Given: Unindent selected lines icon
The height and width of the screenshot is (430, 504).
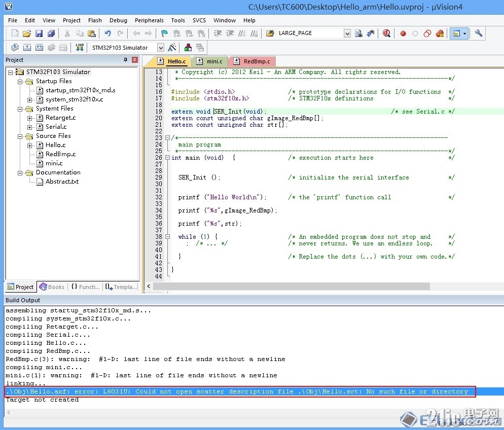Looking at the screenshot, I should tap(230, 33).
